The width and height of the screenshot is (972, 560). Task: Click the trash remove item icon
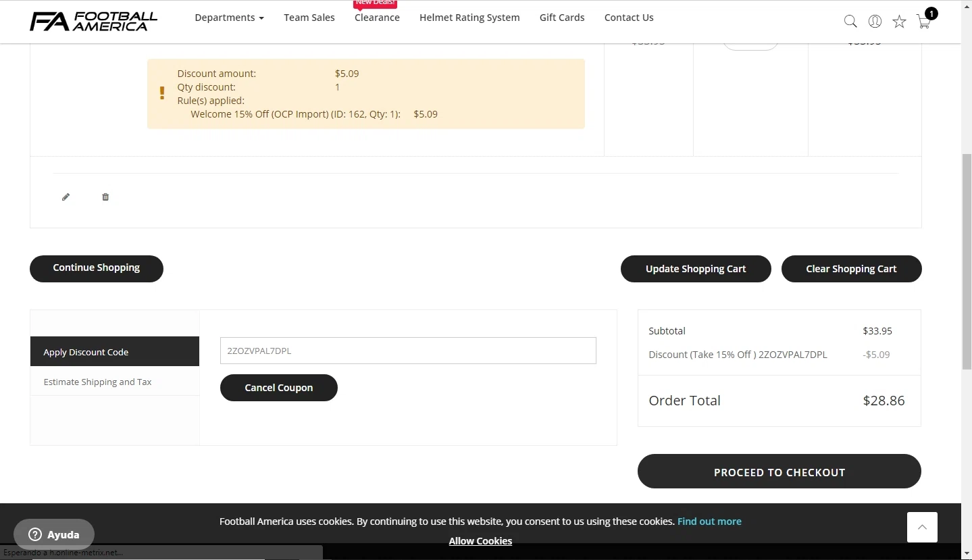coord(105,197)
